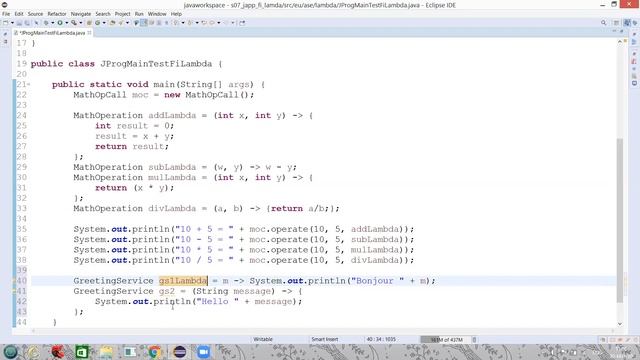Open the Search toolbar dropdown arrow
This screenshot has width=640, height=360.
point(127,23)
